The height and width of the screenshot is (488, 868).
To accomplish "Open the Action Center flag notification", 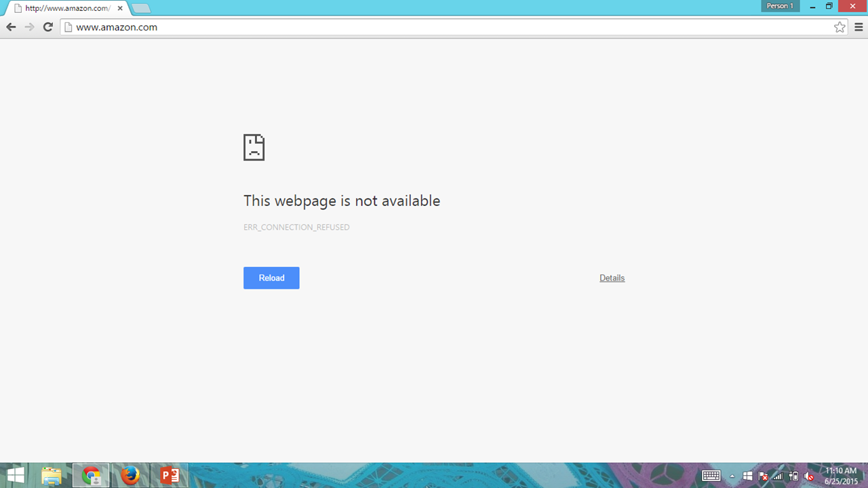I will [763, 476].
